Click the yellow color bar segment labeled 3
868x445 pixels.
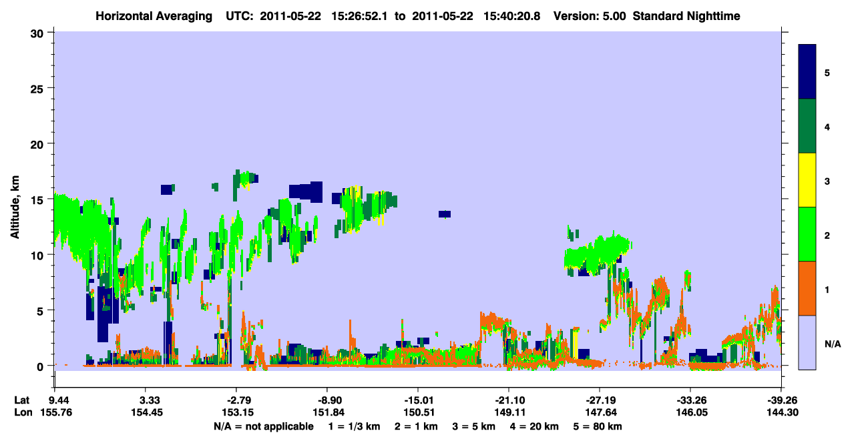click(x=807, y=180)
